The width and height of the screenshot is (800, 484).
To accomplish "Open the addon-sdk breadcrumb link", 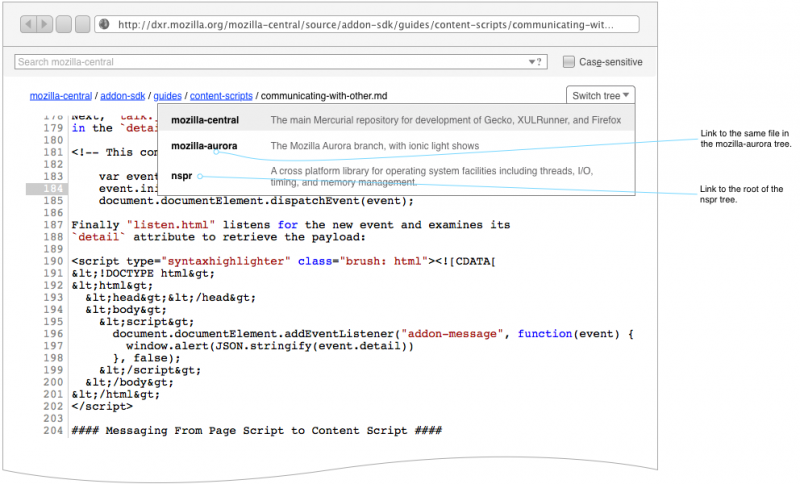I will click(x=123, y=96).
